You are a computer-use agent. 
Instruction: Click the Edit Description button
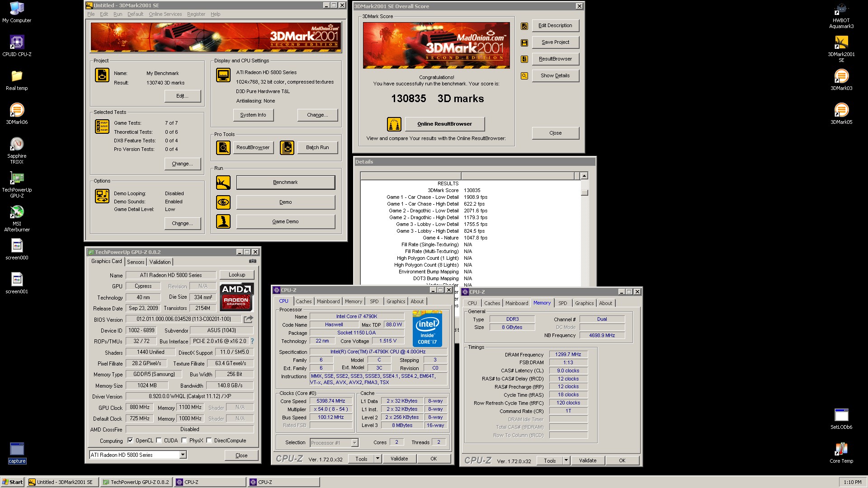[x=555, y=25]
